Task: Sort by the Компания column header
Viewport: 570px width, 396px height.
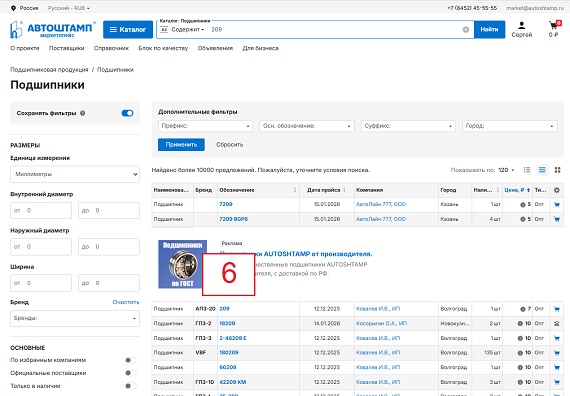Action: click(370, 190)
